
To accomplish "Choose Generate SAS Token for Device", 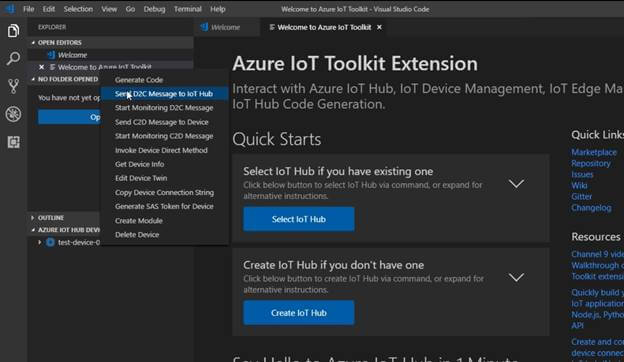I will click(x=164, y=206).
